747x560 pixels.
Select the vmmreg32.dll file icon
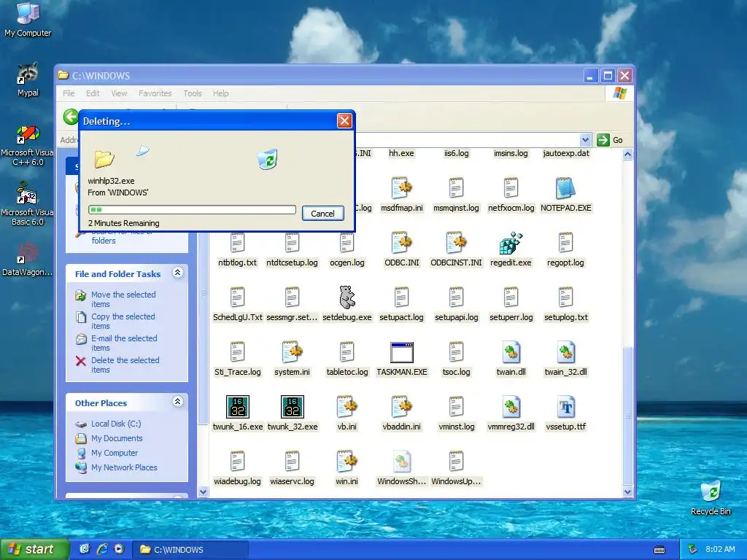[x=511, y=407]
